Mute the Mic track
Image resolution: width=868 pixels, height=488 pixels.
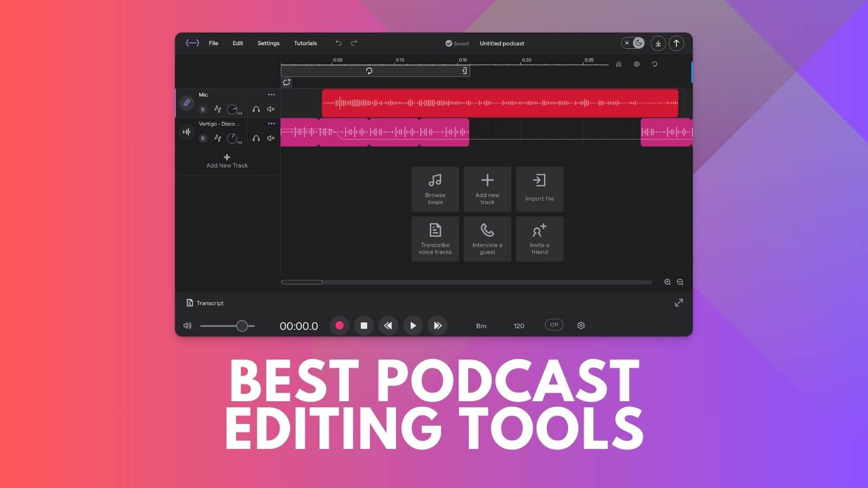[271, 109]
